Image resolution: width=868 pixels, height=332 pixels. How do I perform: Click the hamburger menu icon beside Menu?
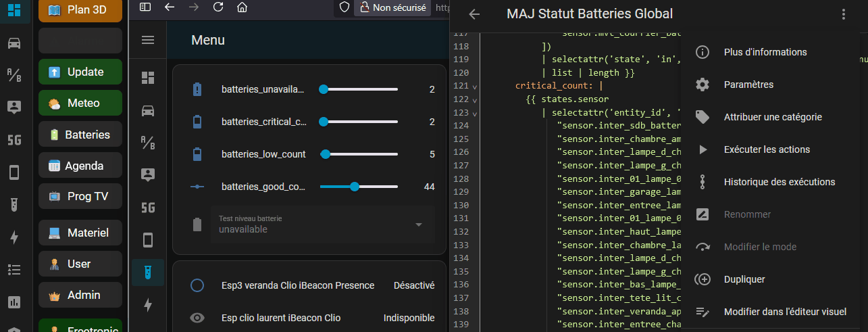(148, 41)
